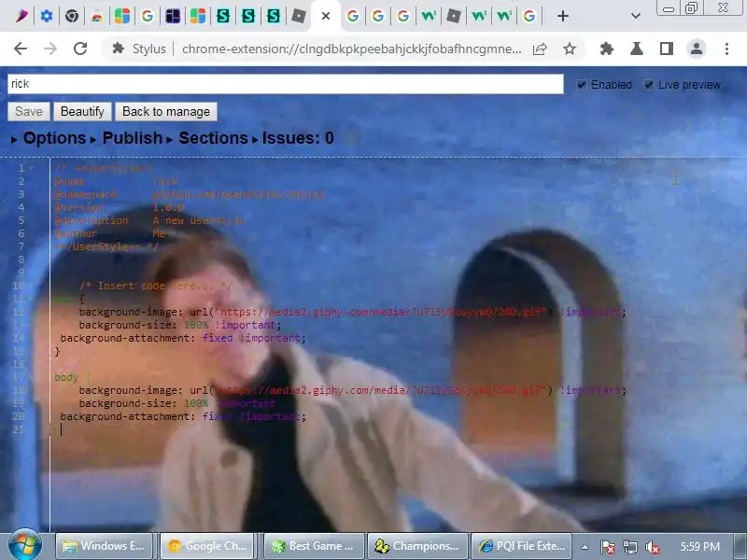This screenshot has width=747, height=560.
Task: Open Chrome Labs flask icon
Action: click(x=637, y=49)
